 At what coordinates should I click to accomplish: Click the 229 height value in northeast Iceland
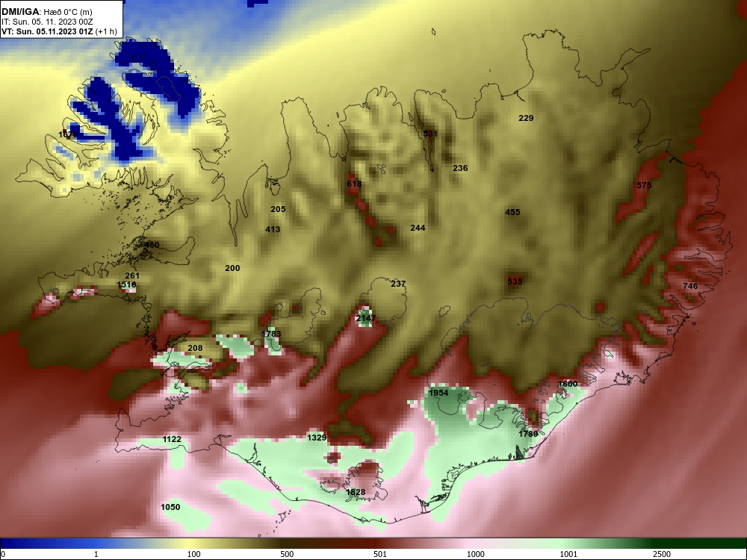tap(526, 118)
